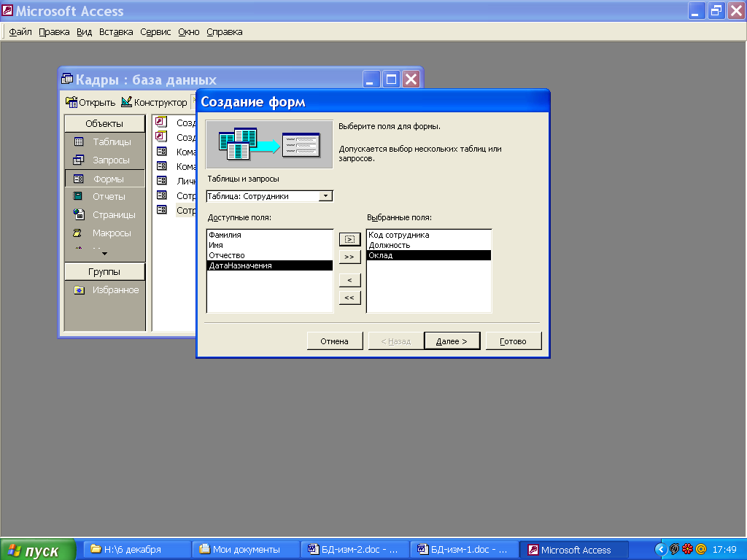Open the Сервис menu
The height and width of the screenshot is (560, 747).
155,32
